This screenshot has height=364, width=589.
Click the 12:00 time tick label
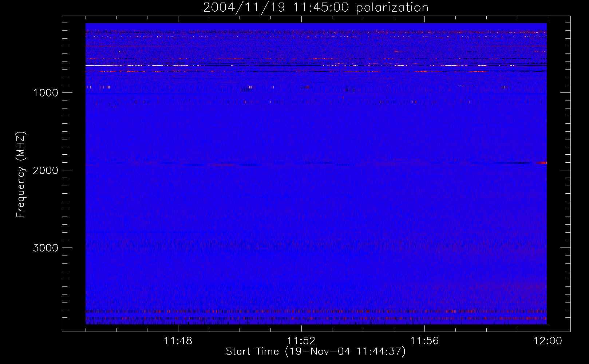click(x=548, y=341)
